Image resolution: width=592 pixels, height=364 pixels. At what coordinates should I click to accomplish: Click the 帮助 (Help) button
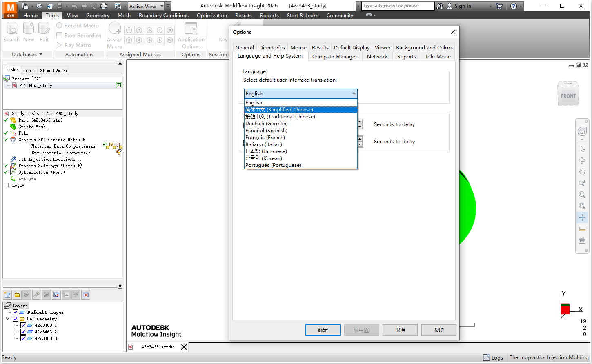pos(439,330)
